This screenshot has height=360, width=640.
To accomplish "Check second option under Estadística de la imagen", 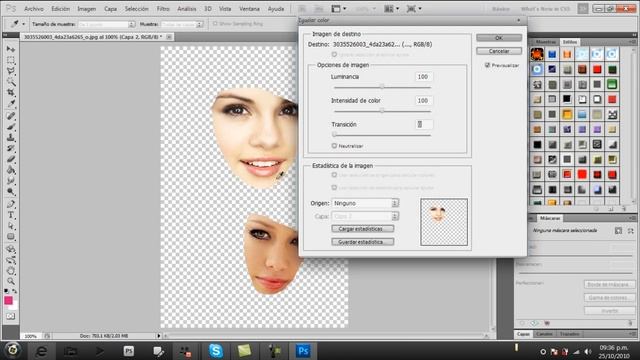I will click(334, 188).
